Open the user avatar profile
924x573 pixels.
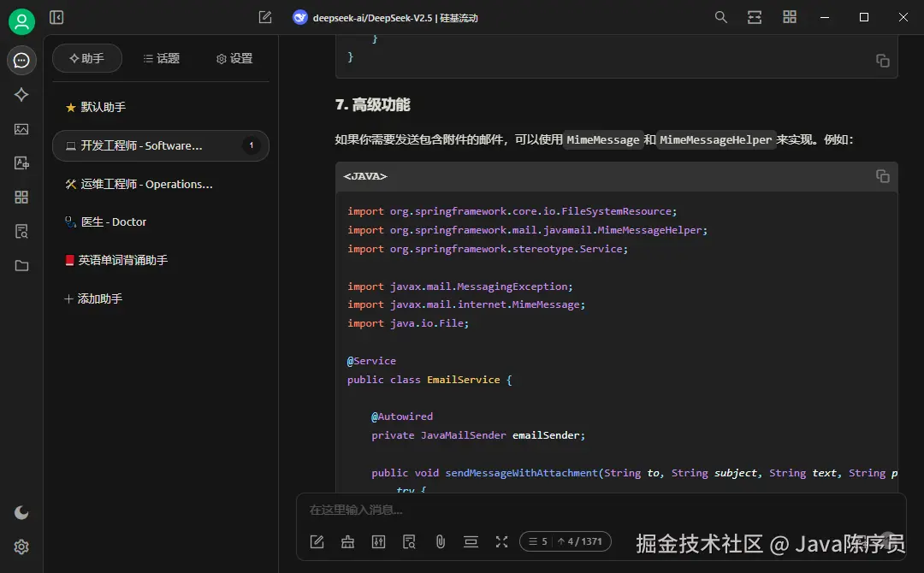coord(21,21)
